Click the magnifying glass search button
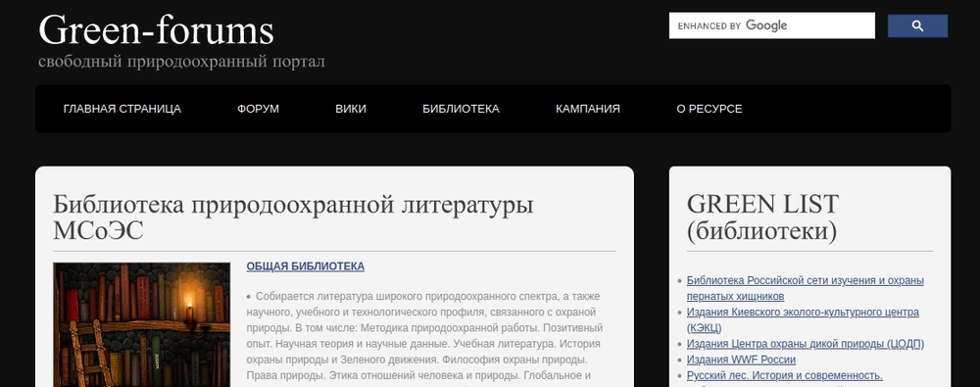This screenshot has width=980, height=387. pos(917,25)
